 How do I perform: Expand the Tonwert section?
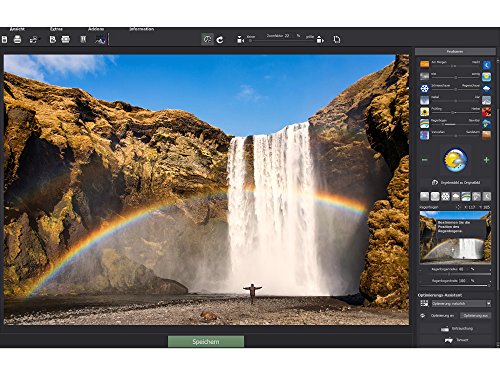[456, 340]
